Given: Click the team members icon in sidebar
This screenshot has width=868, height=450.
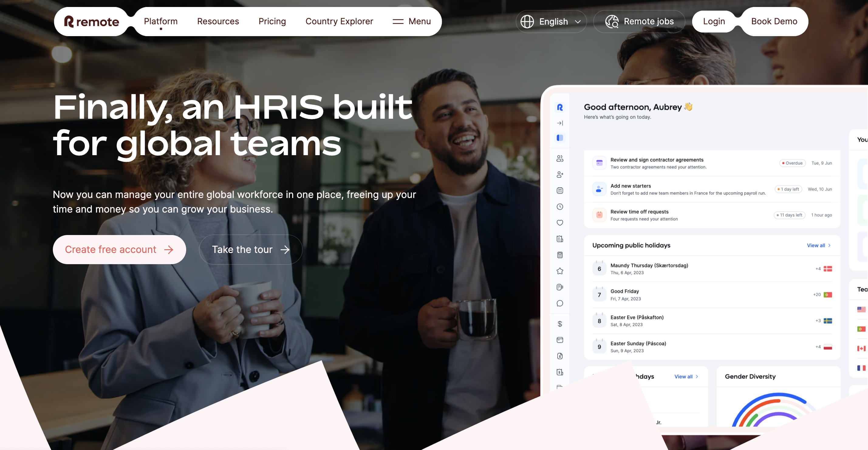Looking at the screenshot, I should pos(560,158).
